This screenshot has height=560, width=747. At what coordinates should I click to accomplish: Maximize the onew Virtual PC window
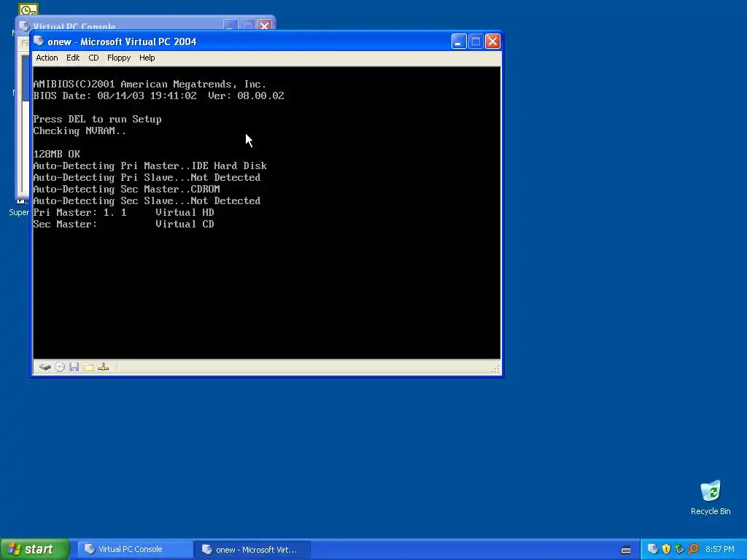[x=476, y=42]
